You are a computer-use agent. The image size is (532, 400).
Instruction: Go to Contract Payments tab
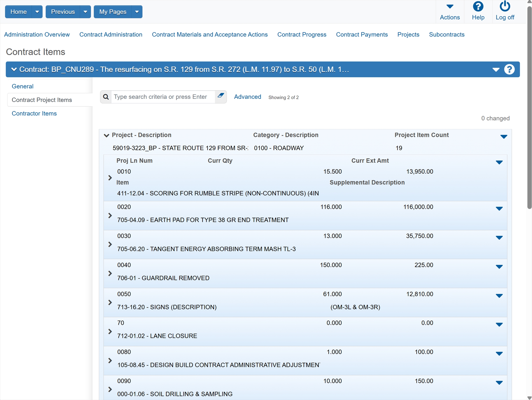(362, 35)
